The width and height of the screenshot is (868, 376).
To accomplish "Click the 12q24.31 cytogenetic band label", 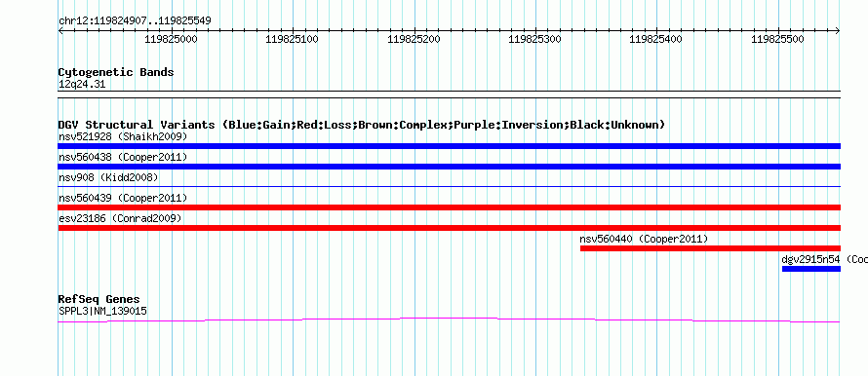I will pos(82,85).
